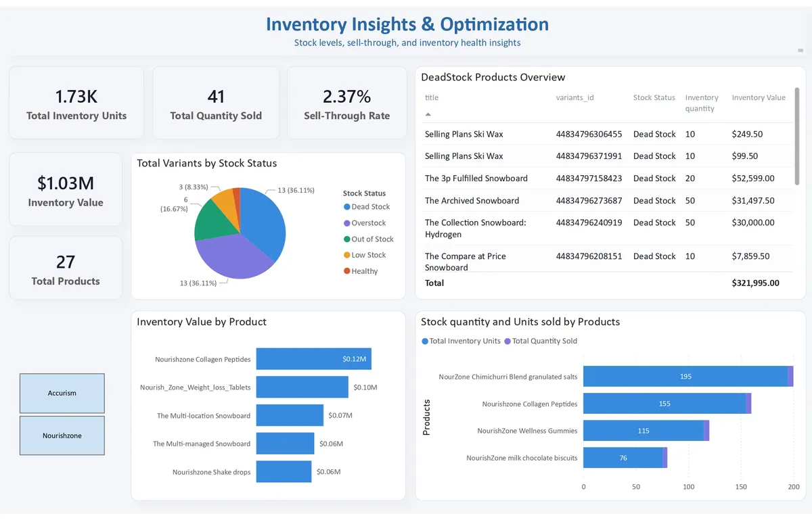This screenshot has height=520, width=812.
Task: Click the Total Quantity Sold card
Action: click(x=216, y=103)
